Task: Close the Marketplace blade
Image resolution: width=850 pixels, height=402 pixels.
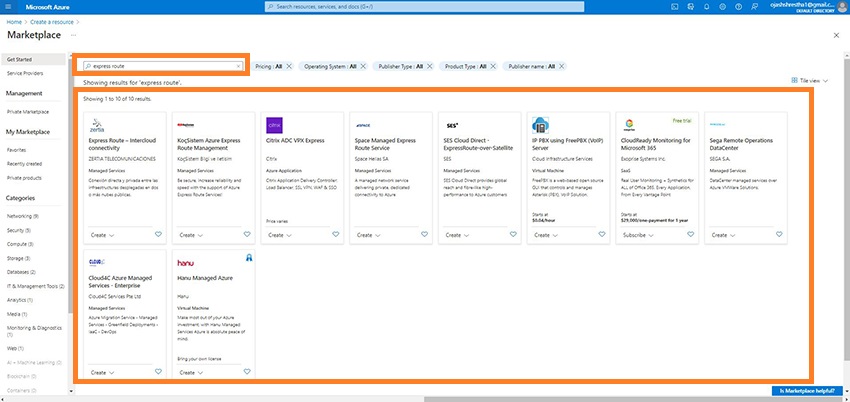Action: coord(836,35)
